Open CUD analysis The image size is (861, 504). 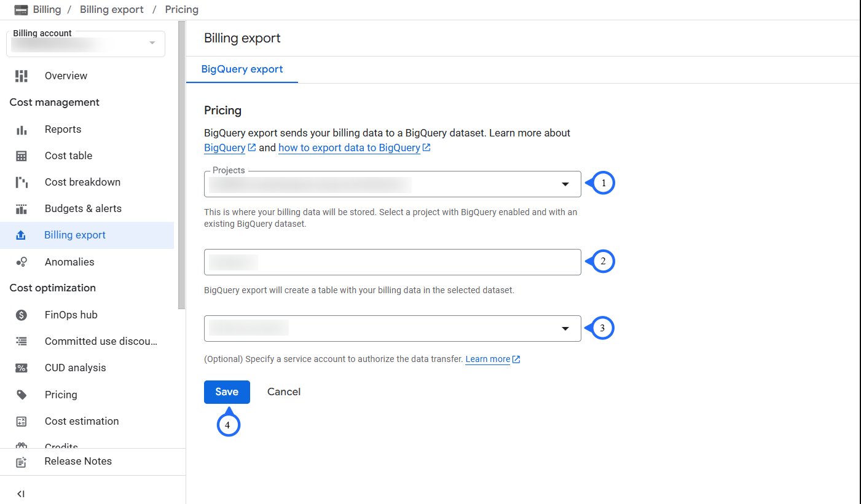[75, 368]
